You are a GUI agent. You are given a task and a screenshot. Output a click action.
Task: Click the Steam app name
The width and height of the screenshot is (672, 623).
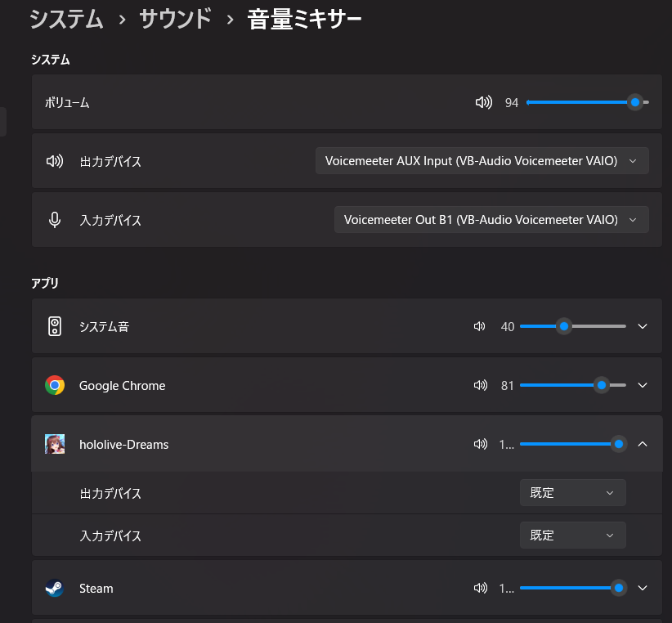(x=96, y=589)
